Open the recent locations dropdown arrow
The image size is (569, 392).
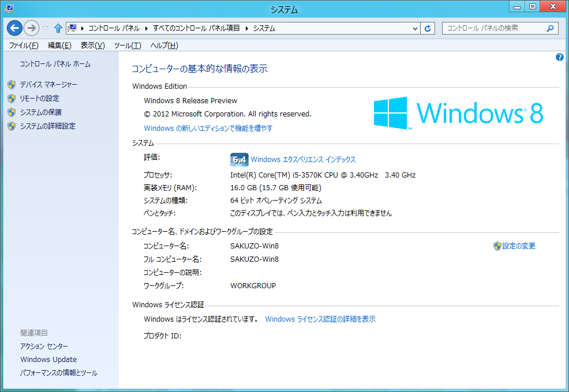tap(46, 28)
